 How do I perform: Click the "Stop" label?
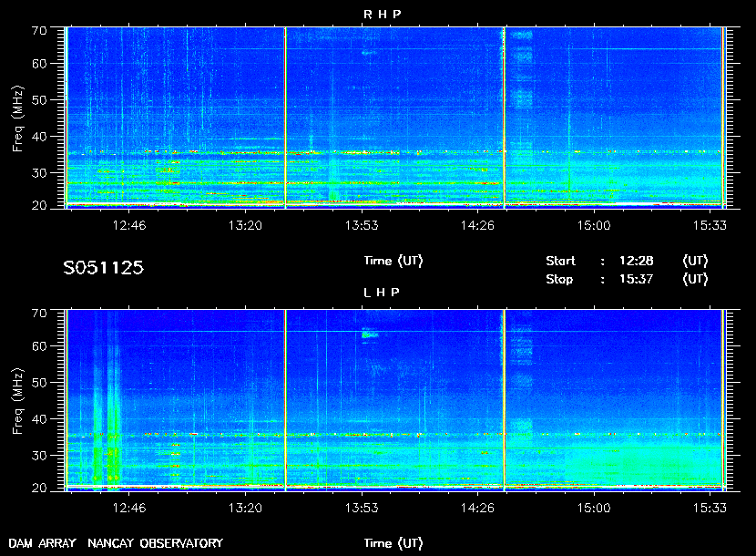point(559,280)
